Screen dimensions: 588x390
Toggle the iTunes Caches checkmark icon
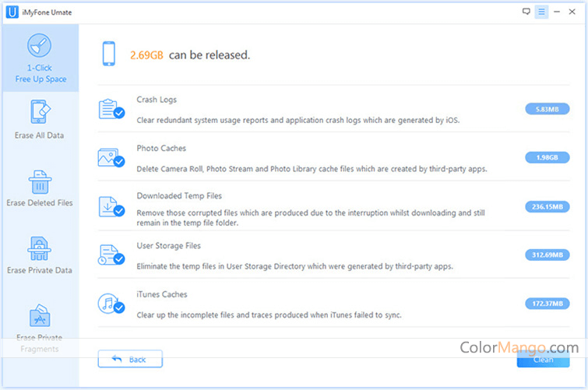pyautogui.click(x=119, y=307)
